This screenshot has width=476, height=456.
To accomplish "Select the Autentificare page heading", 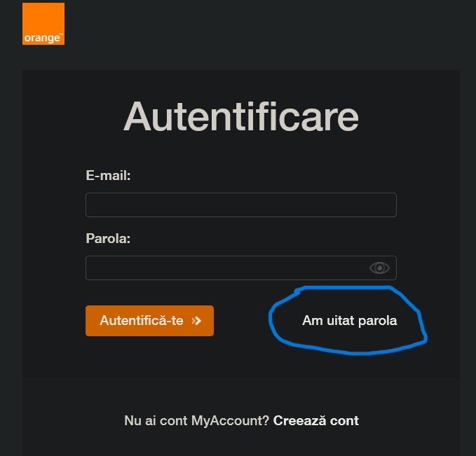I will [x=240, y=116].
